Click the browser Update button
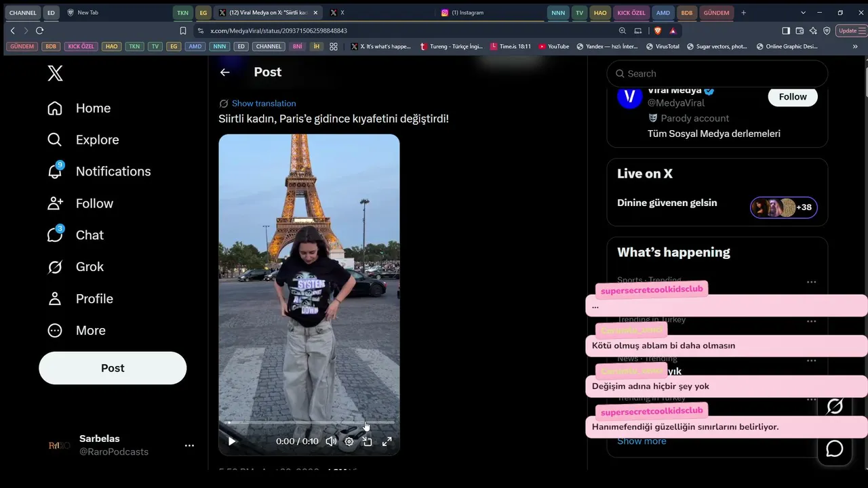 coord(848,30)
